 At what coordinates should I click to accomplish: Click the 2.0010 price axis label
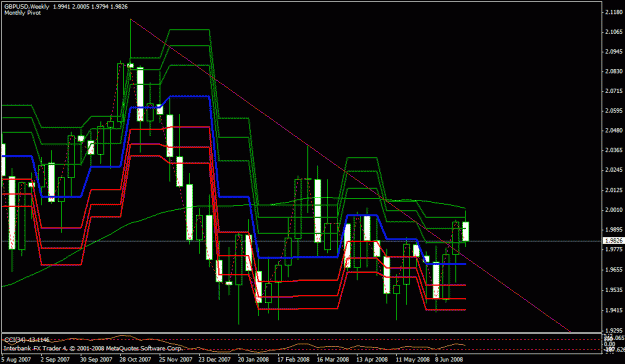click(614, 210)
